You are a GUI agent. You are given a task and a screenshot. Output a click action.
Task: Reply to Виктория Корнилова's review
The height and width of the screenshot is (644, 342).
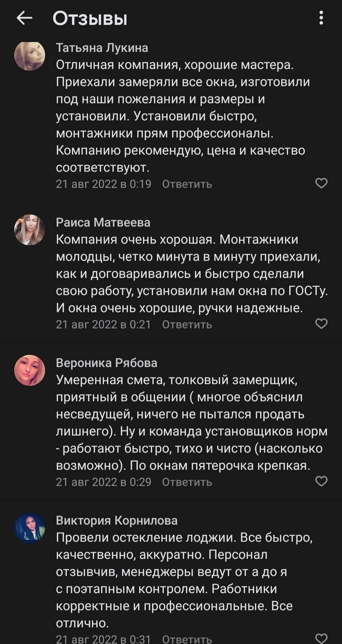(x=187, y=639)
